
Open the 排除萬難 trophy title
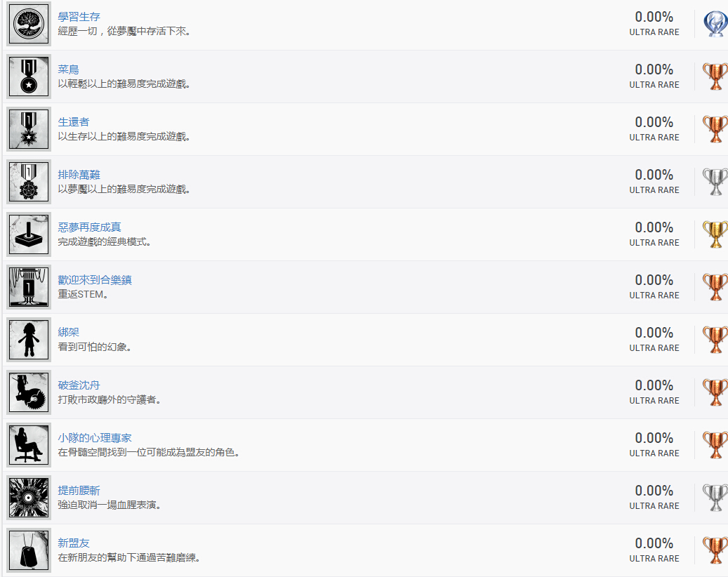[x=79, y=175]
